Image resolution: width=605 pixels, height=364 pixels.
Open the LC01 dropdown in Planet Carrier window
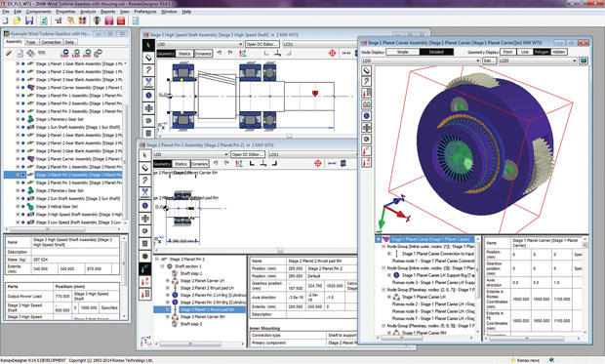tap(538, 61)
